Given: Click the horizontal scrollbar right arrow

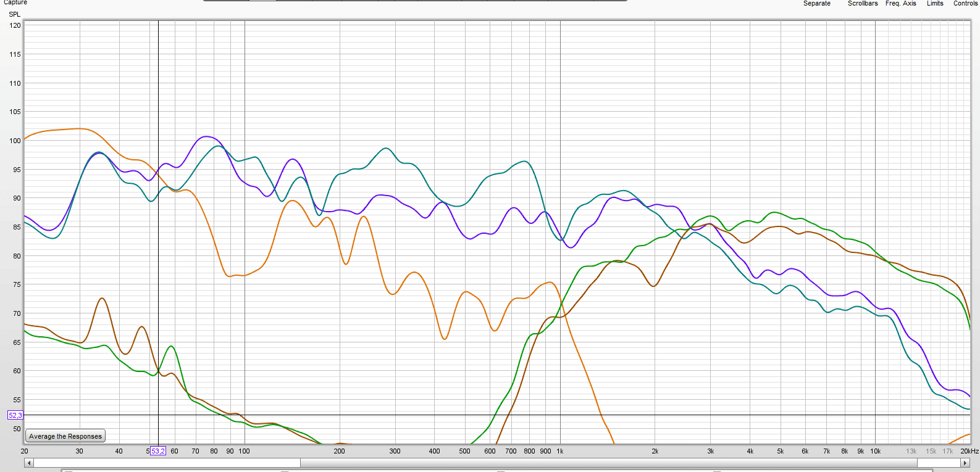Looking at the screenshot, I should pos(965,463).
